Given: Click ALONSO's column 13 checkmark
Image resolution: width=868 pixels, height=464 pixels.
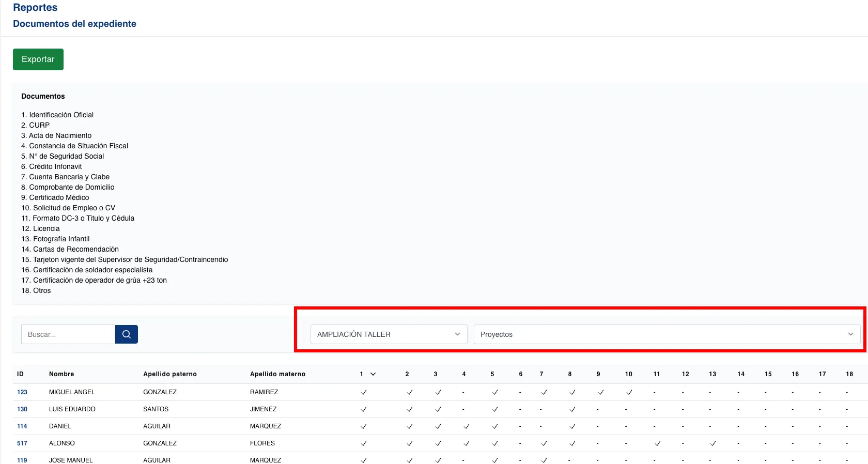Looking at the screenshot, I should pos(713,443).
